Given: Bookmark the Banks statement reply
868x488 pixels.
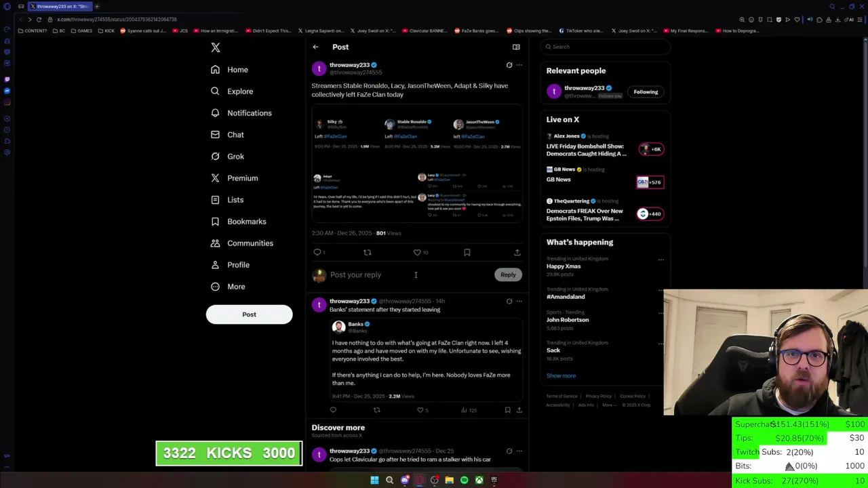Looking at the screenshot, I should (x=507, y=410).
